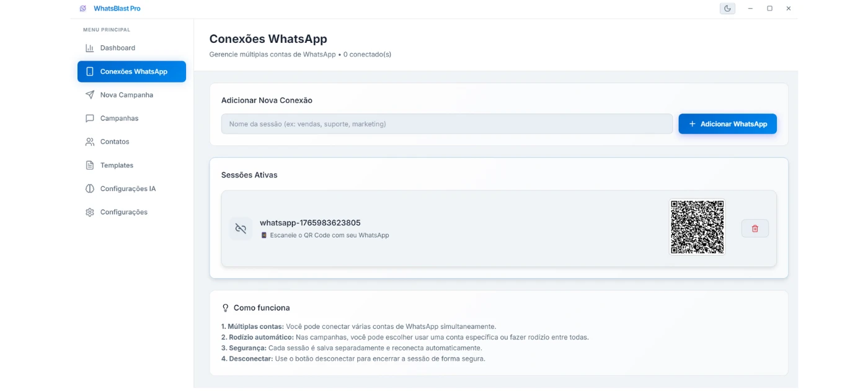Screen dimensions: 868x391
Task: Open the Contatos section in the sidebar
Action: (115, 142)
